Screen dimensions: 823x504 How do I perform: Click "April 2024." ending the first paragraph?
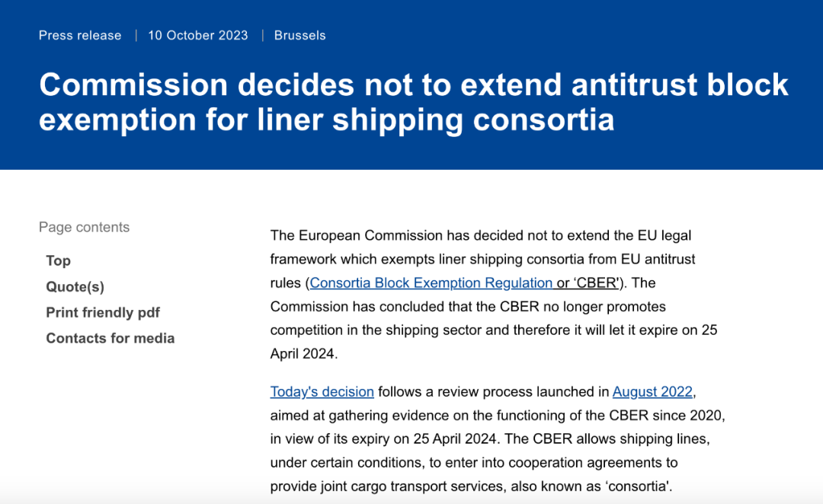[304, 353]
